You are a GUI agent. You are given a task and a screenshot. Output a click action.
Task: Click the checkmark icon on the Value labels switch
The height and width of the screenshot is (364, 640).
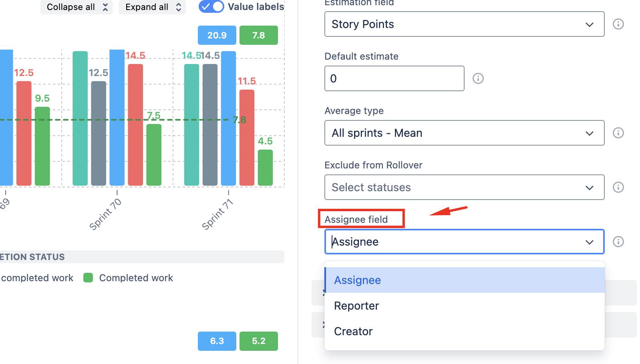(x=205, y=6)
